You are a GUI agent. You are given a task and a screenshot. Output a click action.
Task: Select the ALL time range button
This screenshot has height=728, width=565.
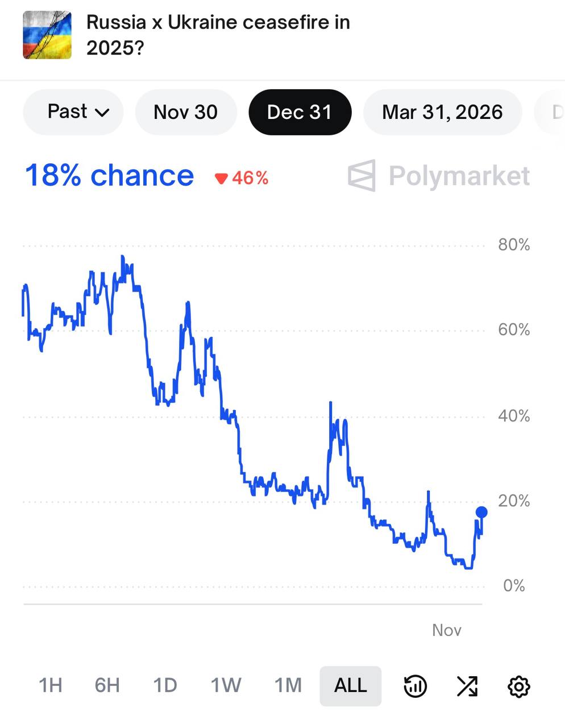350,686
